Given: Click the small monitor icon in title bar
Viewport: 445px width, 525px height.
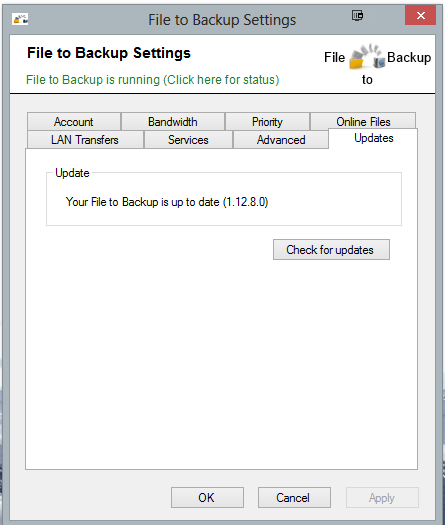Looking at the screenshot, I should click(357, 15).
